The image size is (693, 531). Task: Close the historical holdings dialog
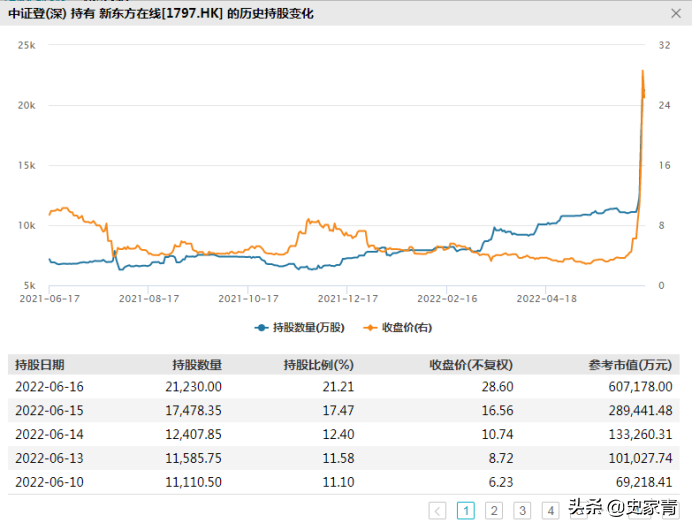pyautogui.click(x=675, y=14)
